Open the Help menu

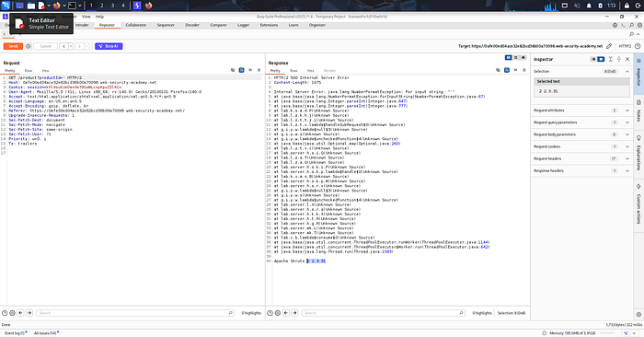click(x=99, y=17)
